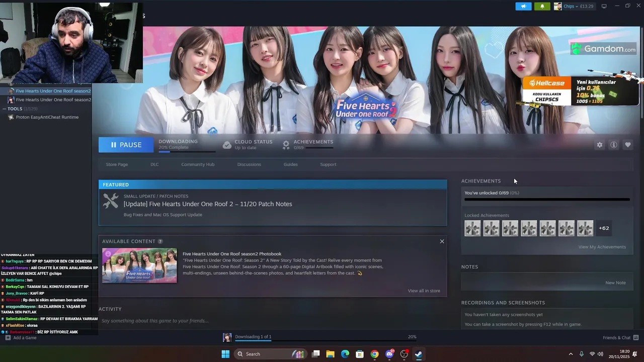Click the Windows taskbar Search box
Viewport: 644px width, 362px height.
coord(270,354)
